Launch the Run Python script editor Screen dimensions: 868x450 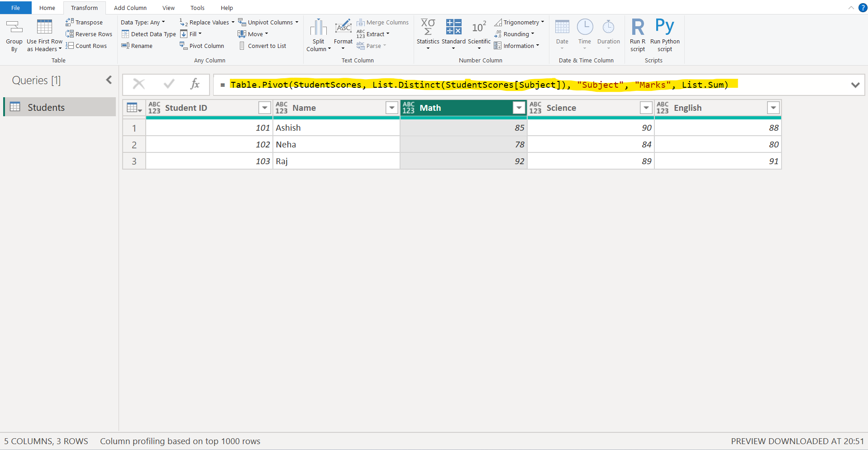coord(664,34)
